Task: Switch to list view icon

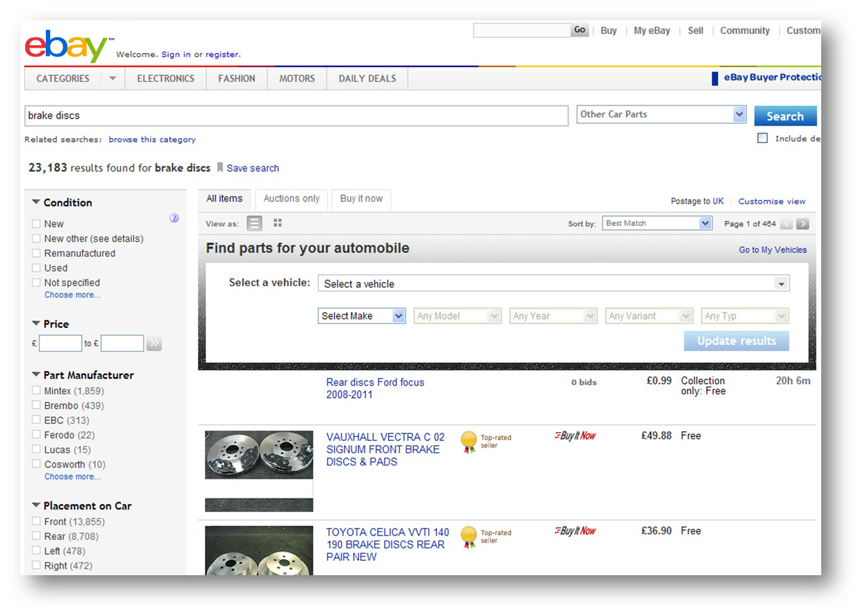Action: pos(254,223)
